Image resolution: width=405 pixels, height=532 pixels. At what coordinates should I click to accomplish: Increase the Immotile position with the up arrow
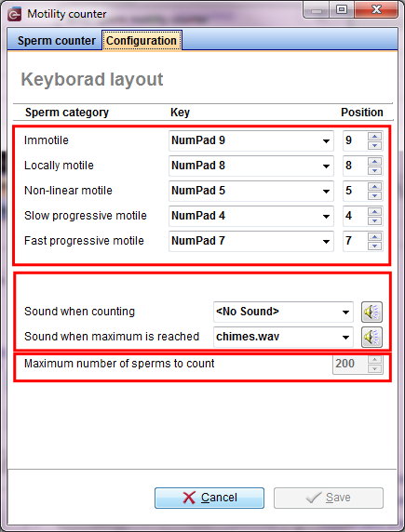click(x=375, y=137)
